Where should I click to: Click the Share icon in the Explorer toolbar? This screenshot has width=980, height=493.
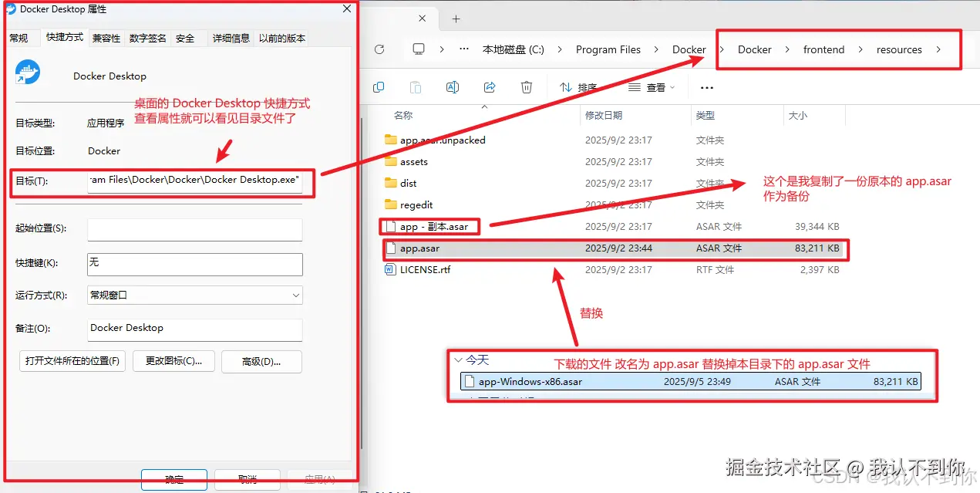pos(490,87)
